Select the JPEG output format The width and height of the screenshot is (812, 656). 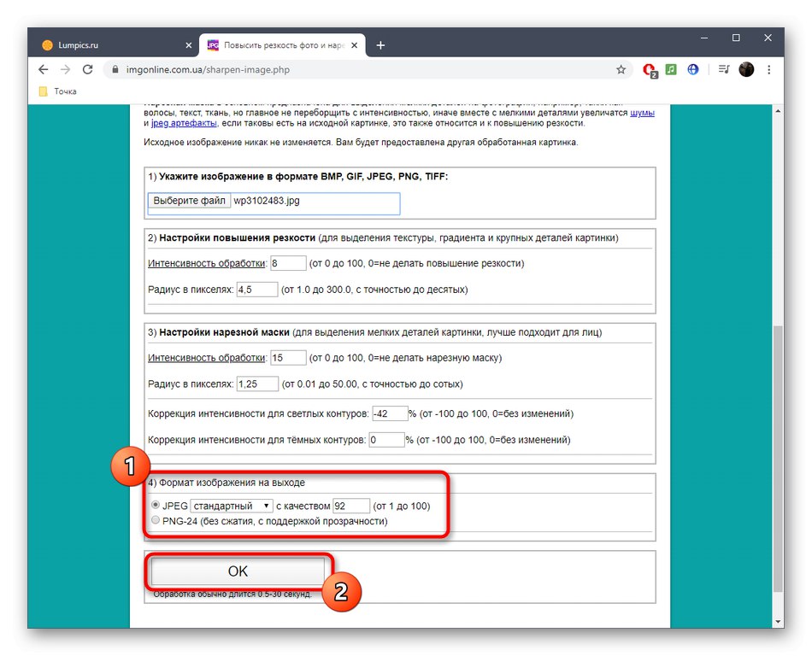(155, 506)
